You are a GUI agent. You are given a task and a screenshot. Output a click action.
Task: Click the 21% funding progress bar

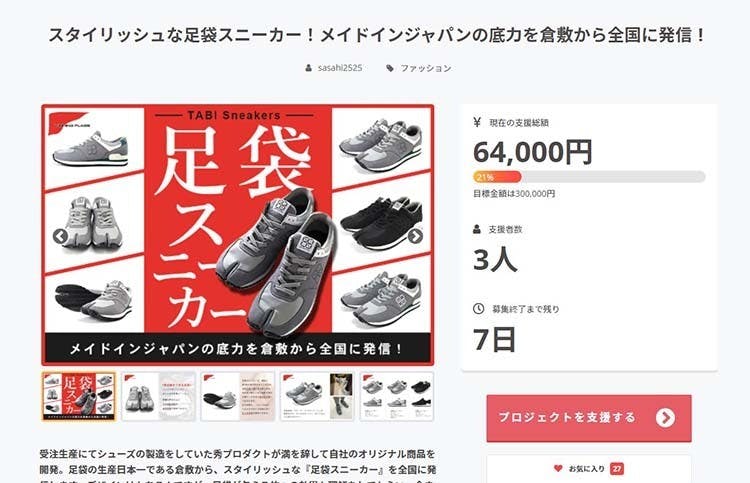click(589, 177)
